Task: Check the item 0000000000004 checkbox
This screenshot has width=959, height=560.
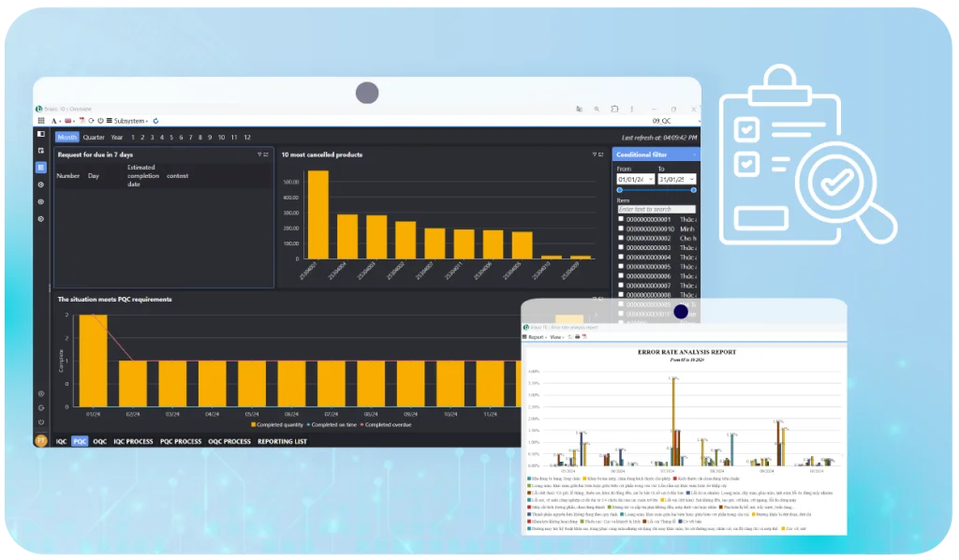Action: tap(621, 257)
